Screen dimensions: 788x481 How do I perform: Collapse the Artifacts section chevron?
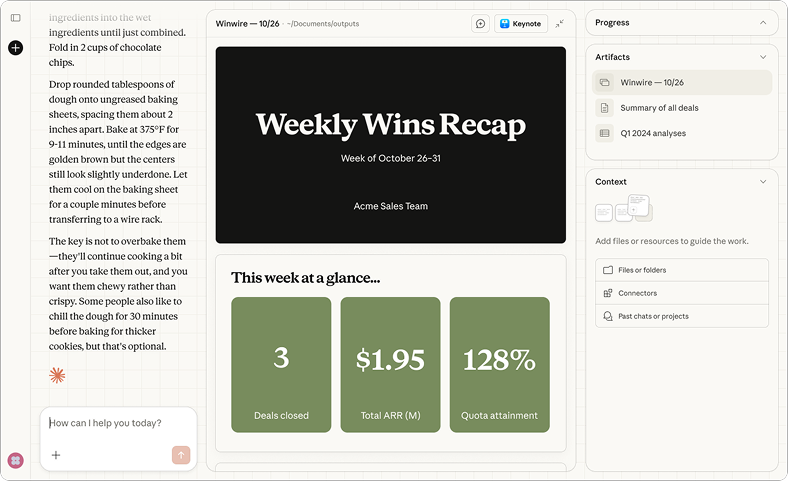coord(763,57)
